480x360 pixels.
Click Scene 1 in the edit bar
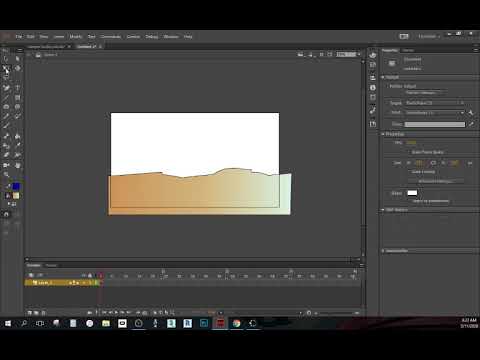pos(51,55)
